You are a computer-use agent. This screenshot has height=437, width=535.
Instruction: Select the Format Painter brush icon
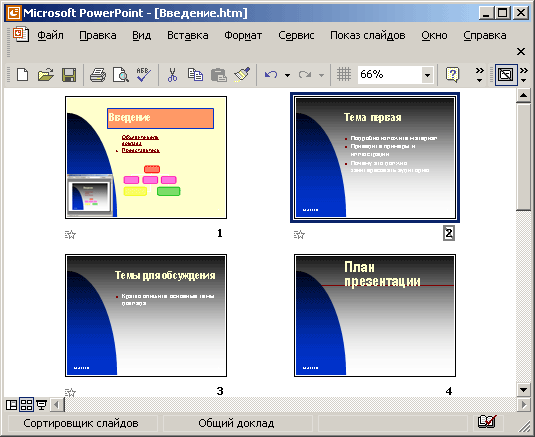pyautogui.click(x=242, y=74)
